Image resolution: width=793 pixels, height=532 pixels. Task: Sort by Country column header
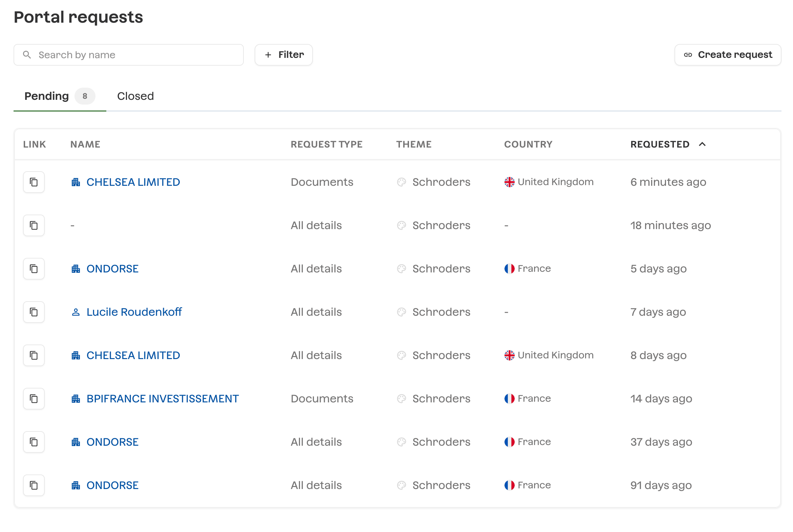528,144
